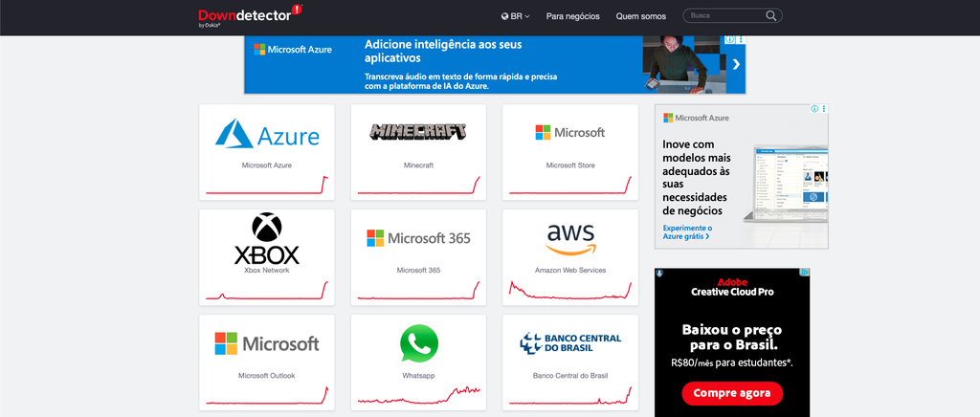
Task: View the Microsoft 365 outage sparkline
Action: tap(418, 291)
